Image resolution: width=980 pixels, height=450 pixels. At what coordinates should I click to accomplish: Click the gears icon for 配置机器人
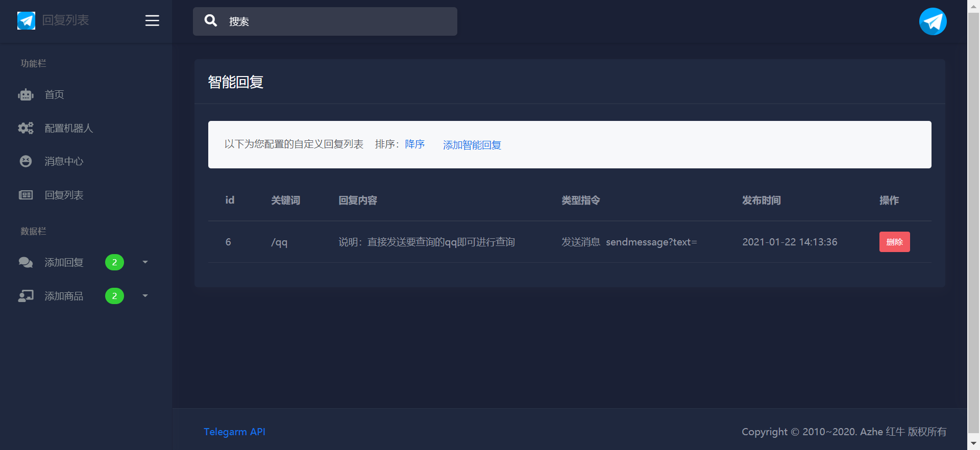[26, 128]
